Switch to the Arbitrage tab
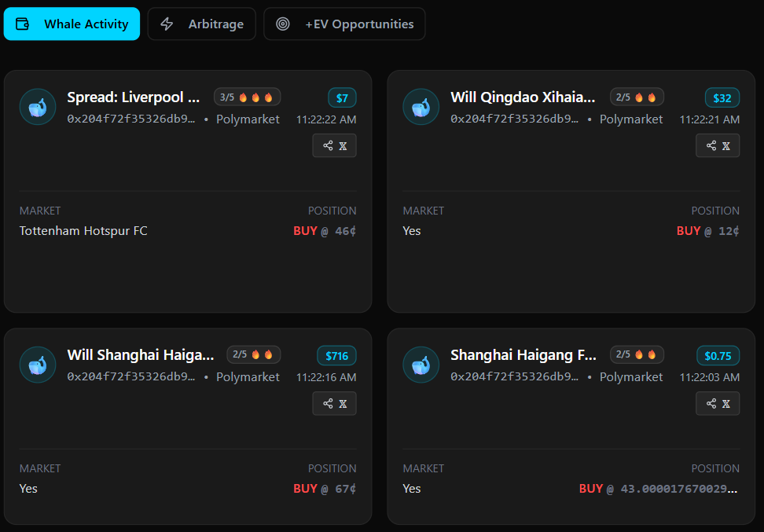 (x=201, y=24)
